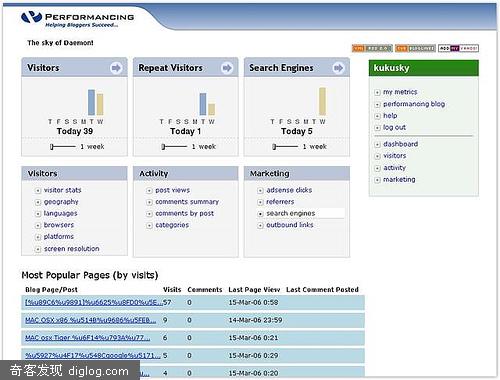Open categories link under Activity

tap(172, 225)
